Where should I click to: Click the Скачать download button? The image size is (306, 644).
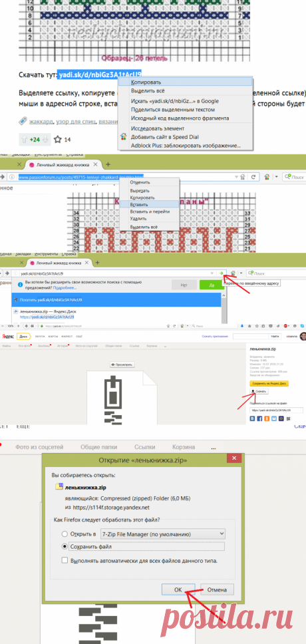259,392
